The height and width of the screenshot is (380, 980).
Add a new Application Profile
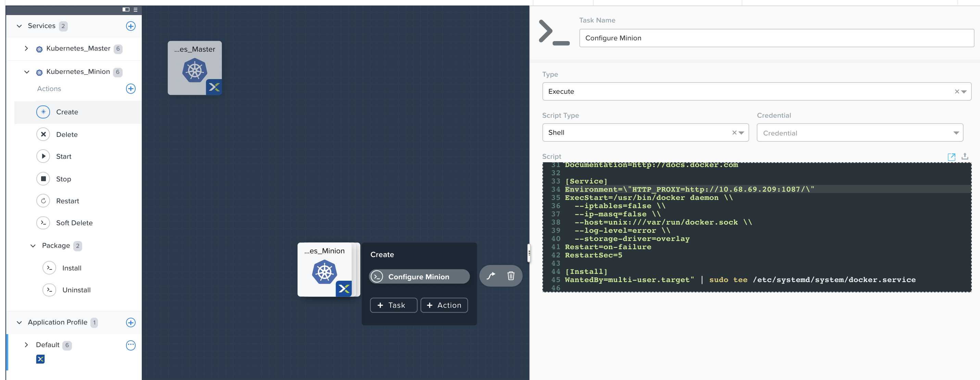click(x=130, y=322)
